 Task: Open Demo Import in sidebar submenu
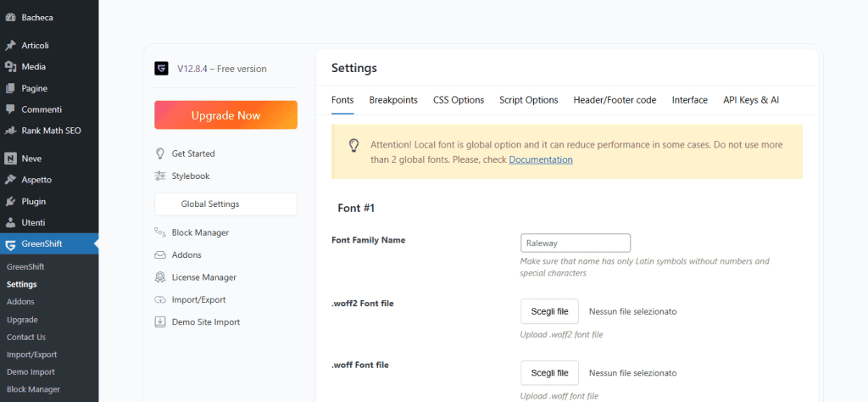(x=31, y=372)
